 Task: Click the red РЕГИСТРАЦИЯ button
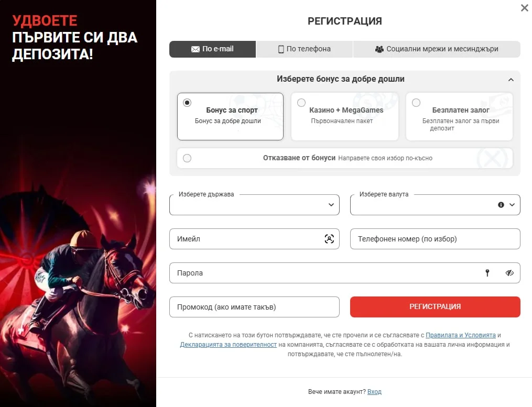point(435,306)
